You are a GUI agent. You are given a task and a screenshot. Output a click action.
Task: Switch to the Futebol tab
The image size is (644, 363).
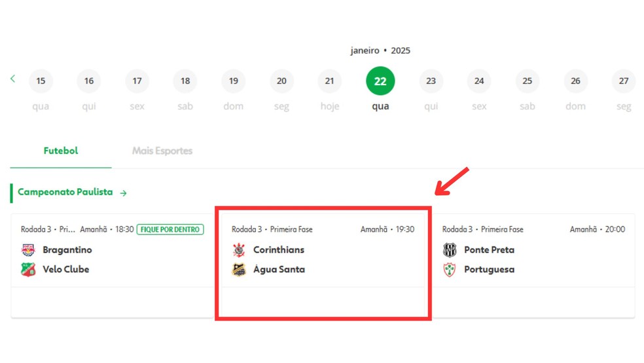61,151
